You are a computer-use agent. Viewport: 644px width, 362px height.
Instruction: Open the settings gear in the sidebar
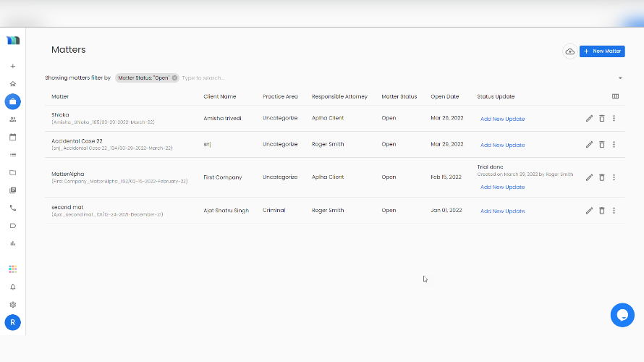12,305
